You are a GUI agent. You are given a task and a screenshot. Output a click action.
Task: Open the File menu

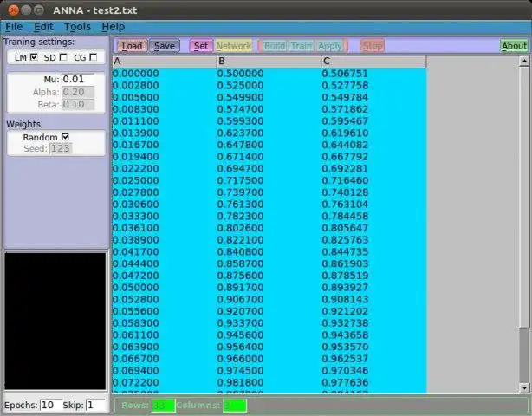pyautogui.click(x=14, y=27)
